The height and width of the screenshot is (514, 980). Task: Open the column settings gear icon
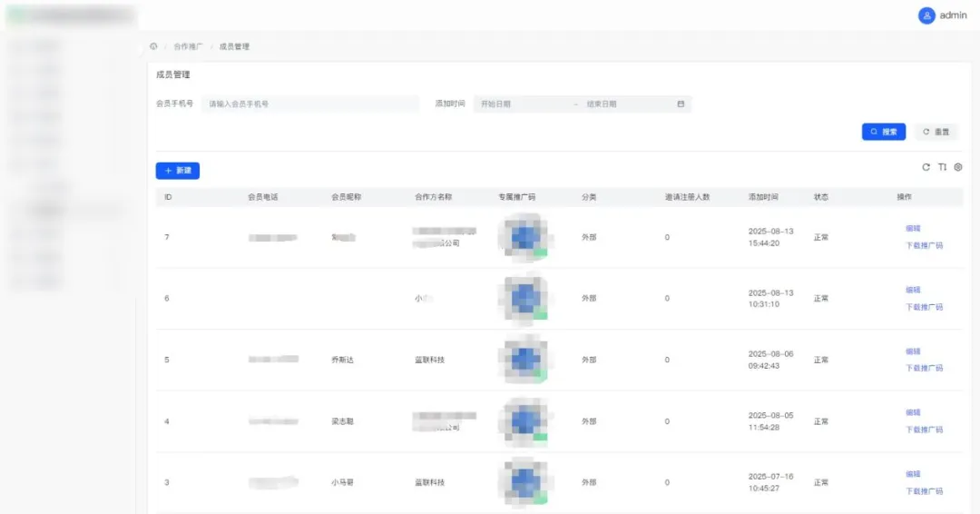pyautogui.click(x=958, y=167)
